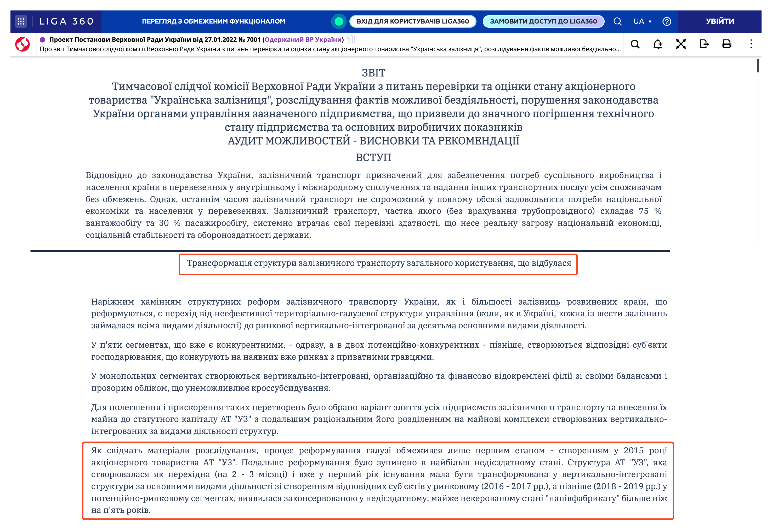Open the Одержаний ВР України status link
772x532 pixels.
click(303, 39)
